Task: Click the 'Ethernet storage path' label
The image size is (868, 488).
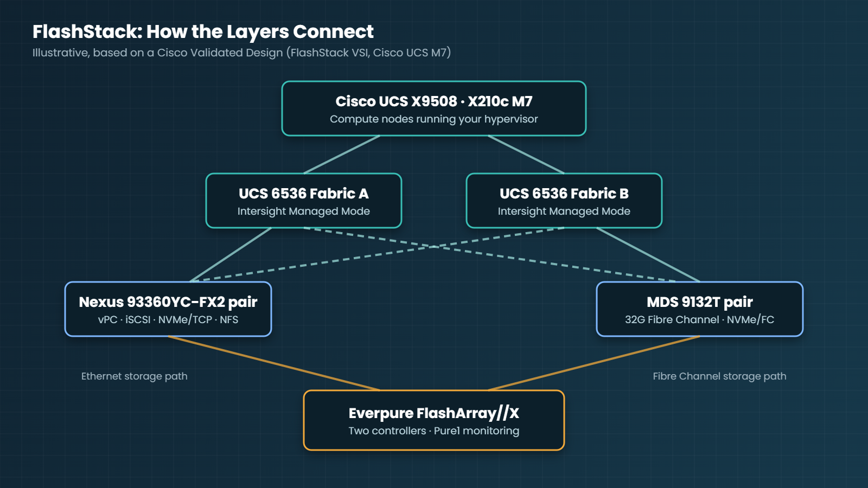Action: (135, 376)
